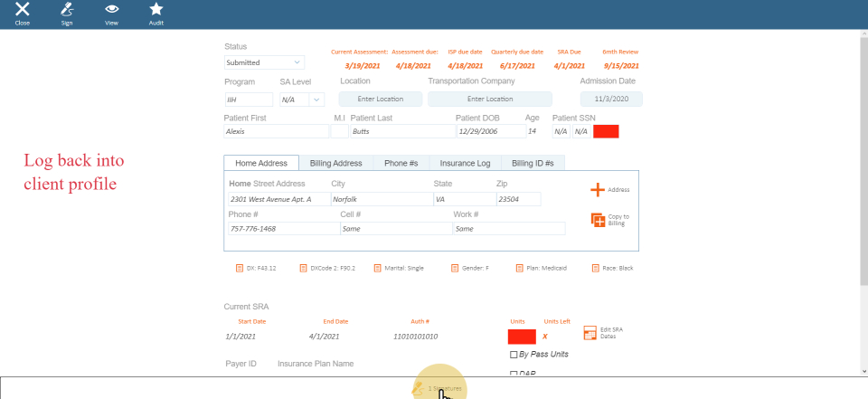Enable the By Pass Units checkbox
Image resolution: width=868 pixels, height=399 pixels.
pos(514,354)
